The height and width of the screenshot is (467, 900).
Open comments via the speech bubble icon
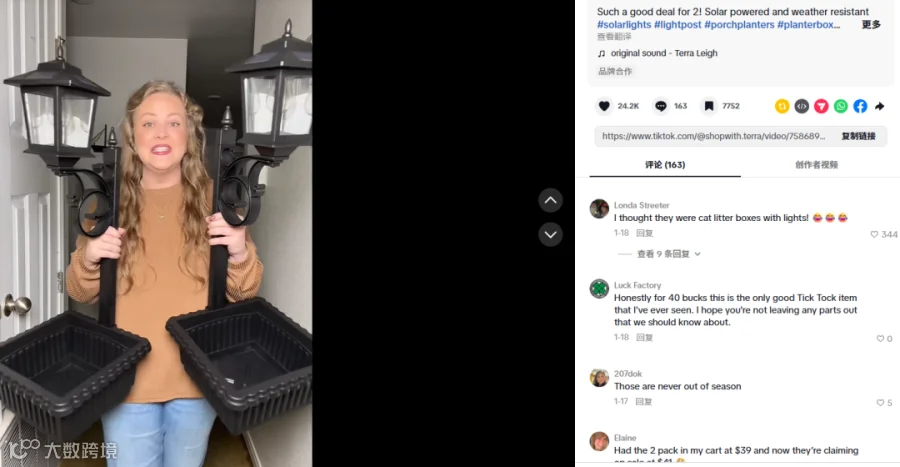pyautogui.click(x=661, y=106)
